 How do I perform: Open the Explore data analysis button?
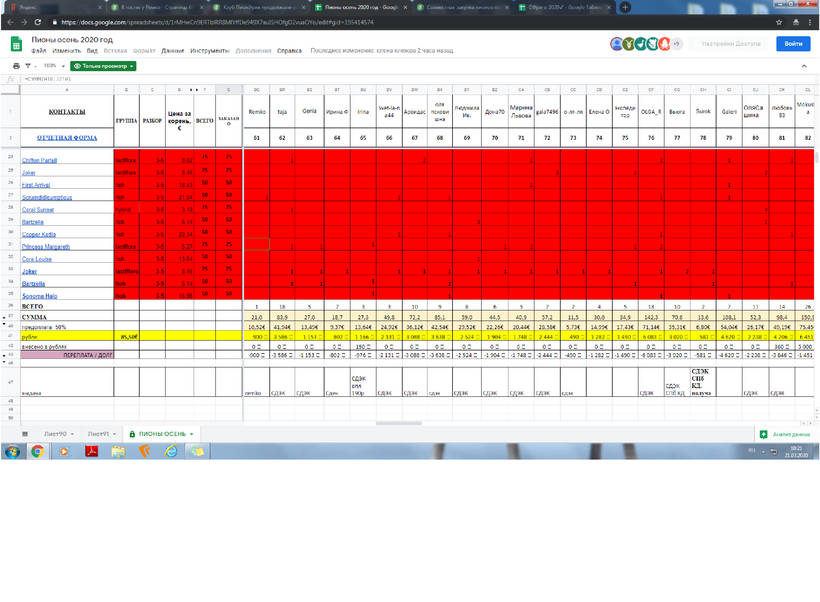(783, 432)
